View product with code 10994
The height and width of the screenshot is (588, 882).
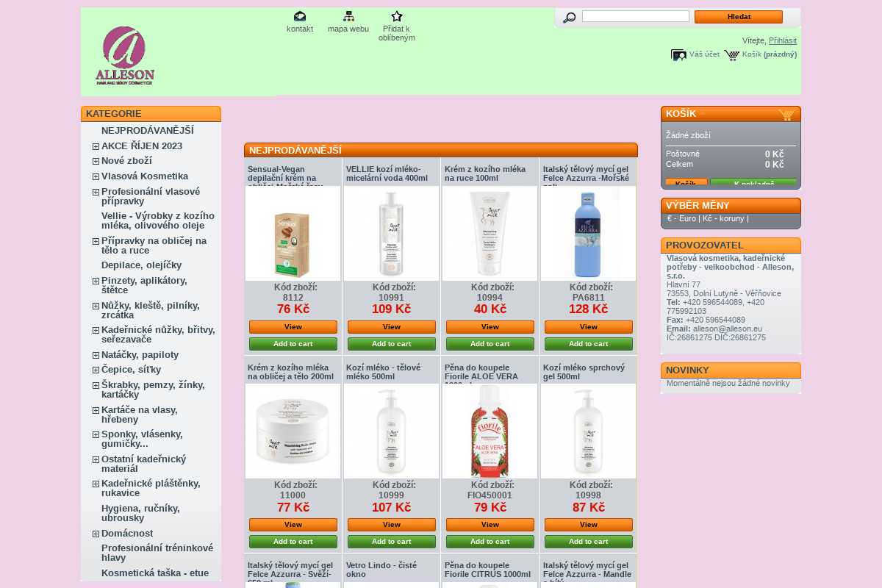[490, 327]
